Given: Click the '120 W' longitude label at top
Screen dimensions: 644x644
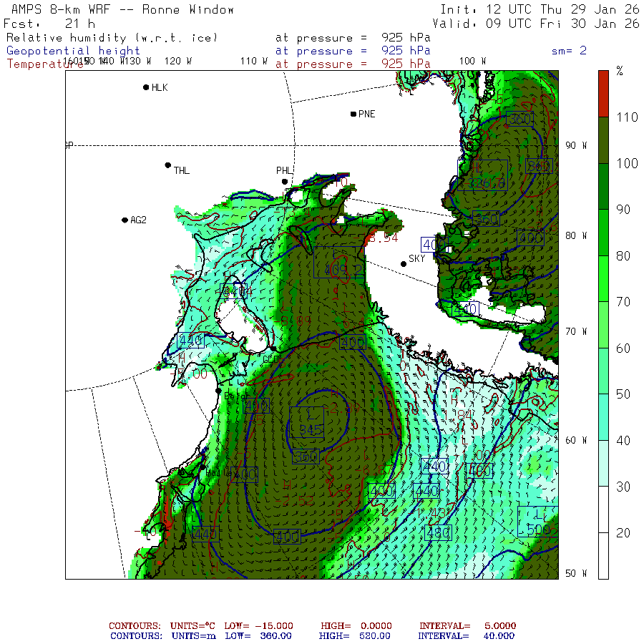Looking at the screenshot, I should click(178, 62).
